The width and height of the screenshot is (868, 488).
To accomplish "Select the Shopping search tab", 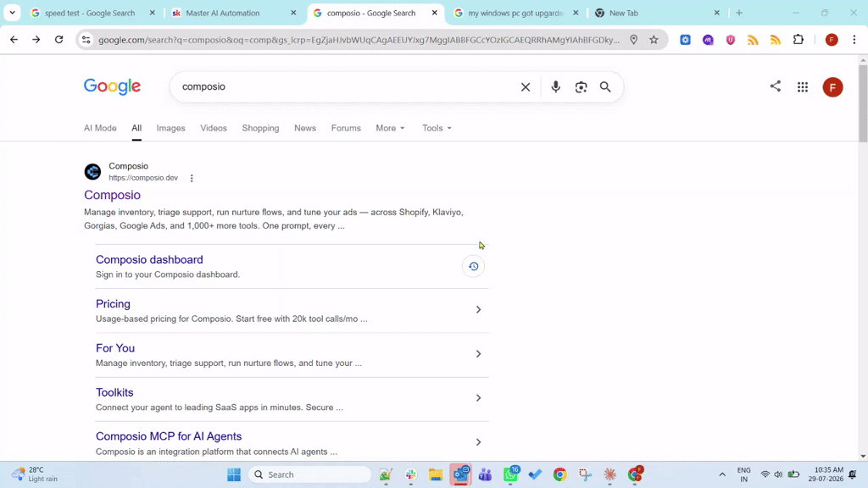I will (260, 128).
